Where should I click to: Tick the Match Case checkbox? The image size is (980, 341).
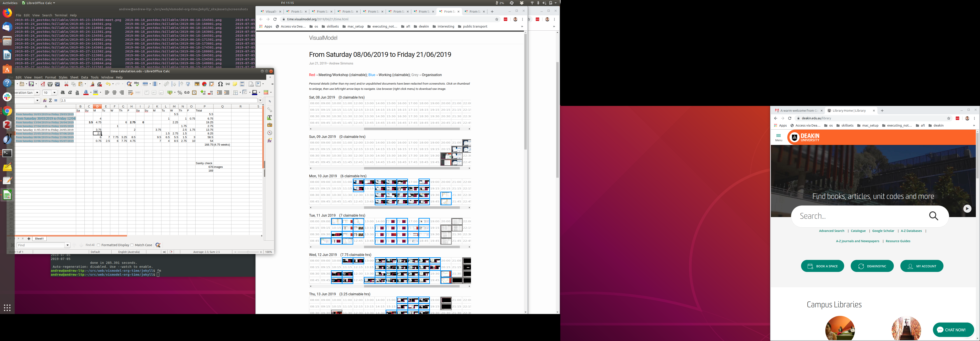[x=132, y=245]
